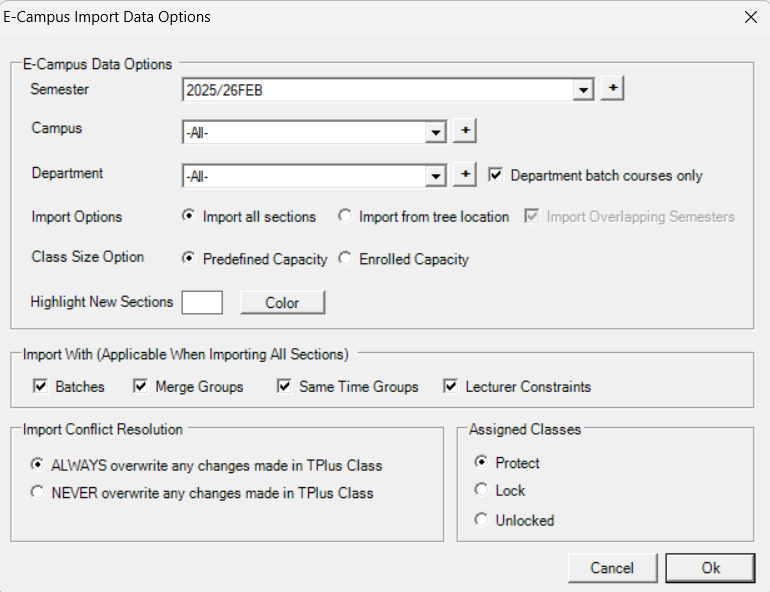This screenshot has height=592, width=770.
Task: Open the Campus dropdown arrow
Action: click(x=435, y=133)
